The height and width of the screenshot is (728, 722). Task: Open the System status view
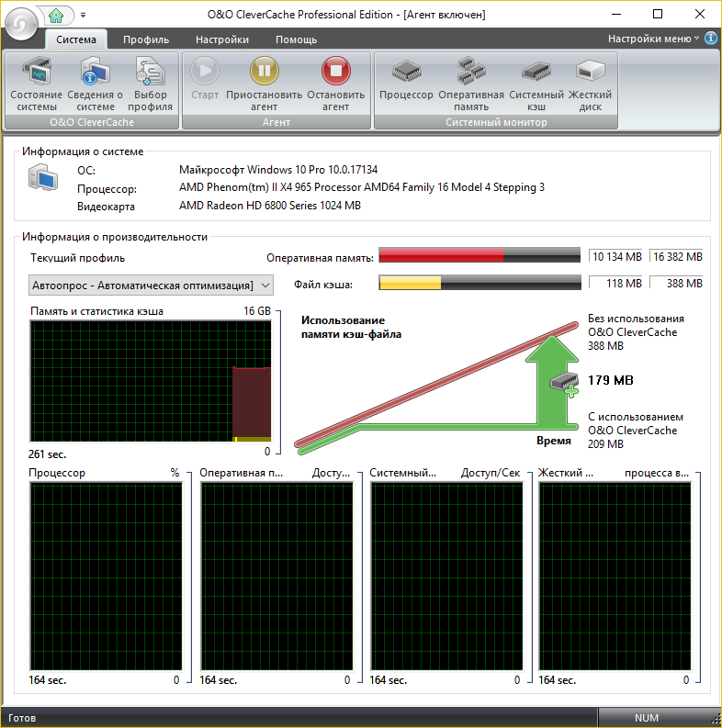[36, 84]
